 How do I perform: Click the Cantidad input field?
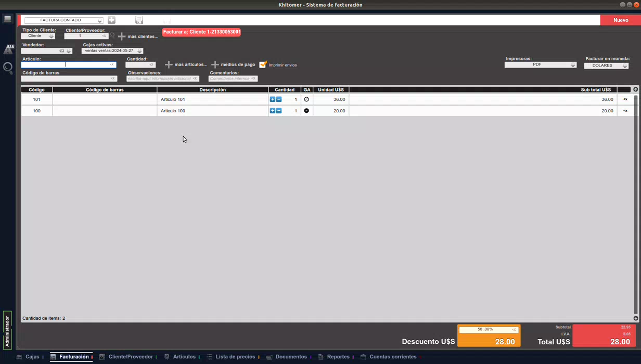(140, 64)
